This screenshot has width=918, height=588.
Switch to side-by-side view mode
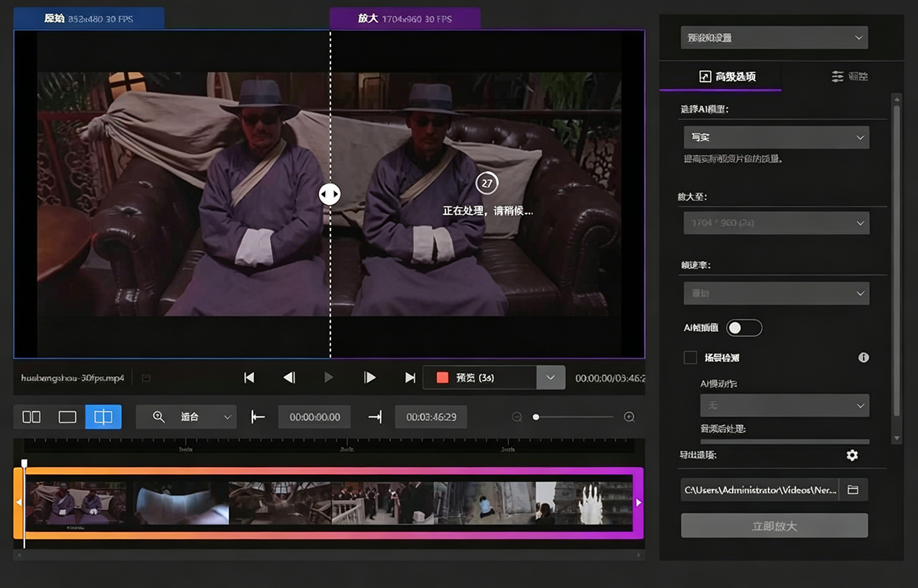(x=31, y=417)
